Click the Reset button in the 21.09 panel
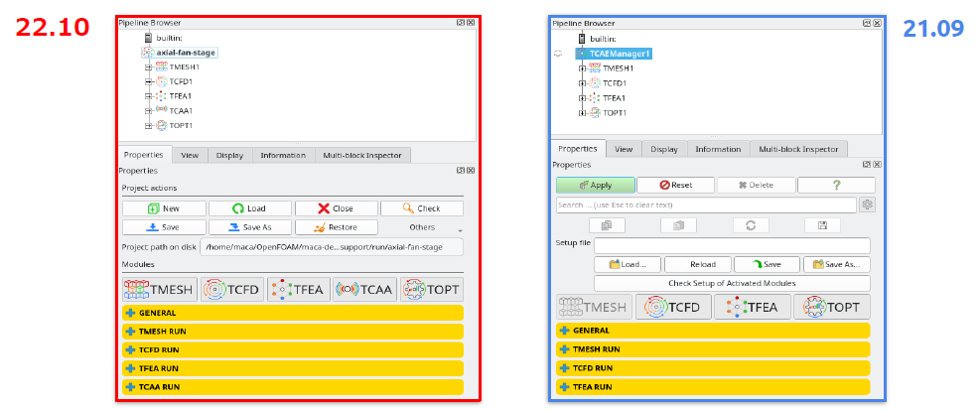The width and height of the screenshot is (980, 410). pyautogui.click(x=675, y=185)
